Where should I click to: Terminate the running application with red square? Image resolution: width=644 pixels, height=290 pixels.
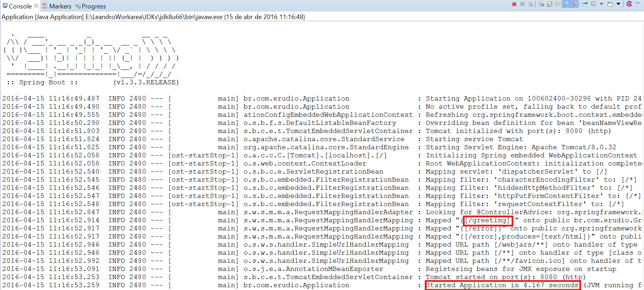[x=514, y=4]
